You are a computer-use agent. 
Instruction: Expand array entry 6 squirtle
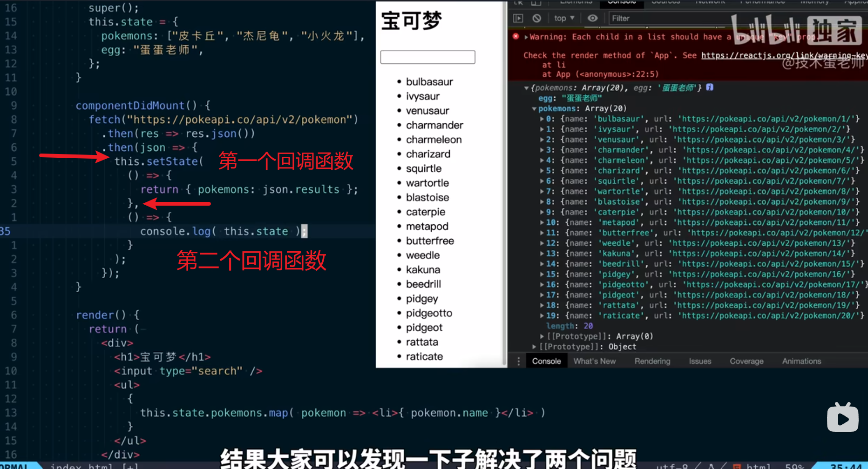(542, 181)
